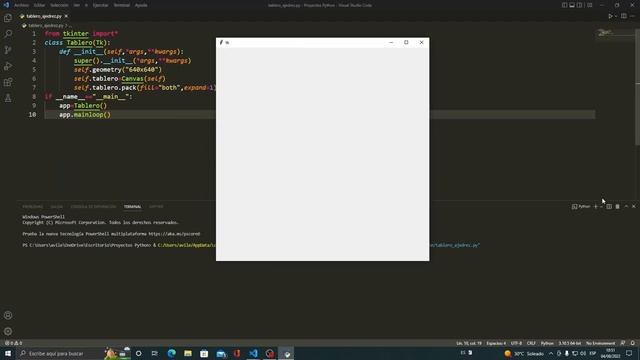Click line and column indicator in status bar
This screenshot has width=640, height=360.
pos(469,343)
